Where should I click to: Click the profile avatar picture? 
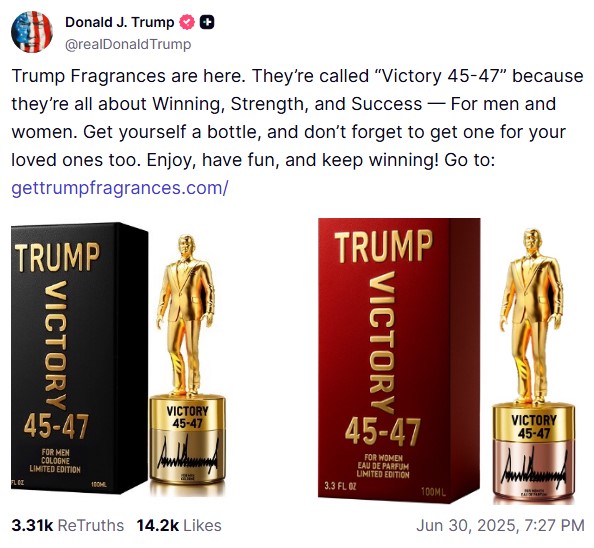click(x=32, y=32)
